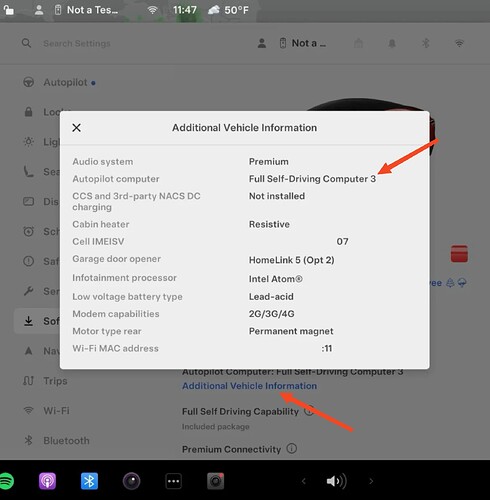Tap the volume speaker icon
Image resolution: width=490 pixels, height=500 pixels.
pyautogui.click(x=336, y=481)
